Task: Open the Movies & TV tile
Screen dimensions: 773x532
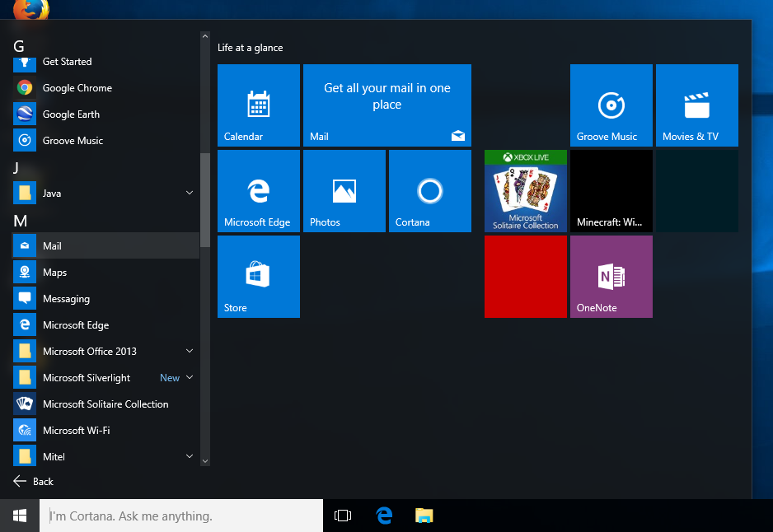Action: pos(696,105)
